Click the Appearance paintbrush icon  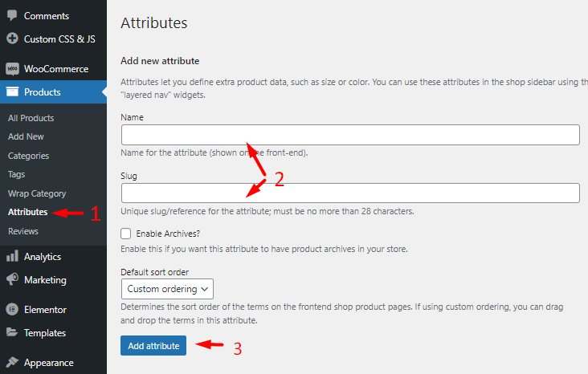click(12, 362)
